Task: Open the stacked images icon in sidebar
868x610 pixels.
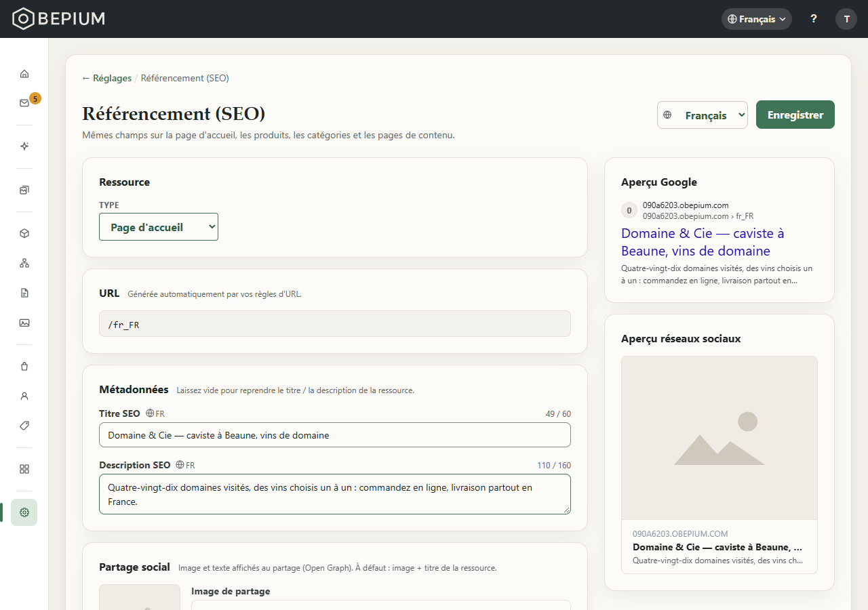Action: pyautogui.click(x=24, y=190)
